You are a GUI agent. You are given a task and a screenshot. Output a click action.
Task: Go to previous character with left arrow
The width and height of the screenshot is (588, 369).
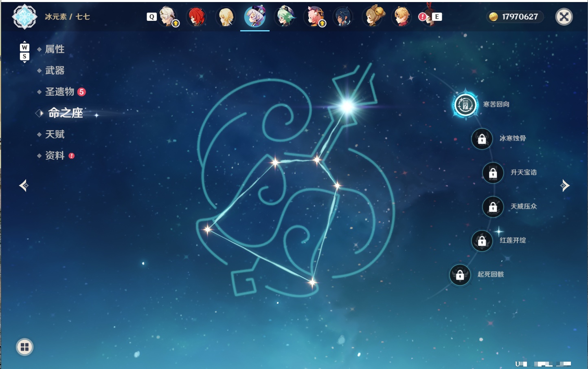coord(24,186)
